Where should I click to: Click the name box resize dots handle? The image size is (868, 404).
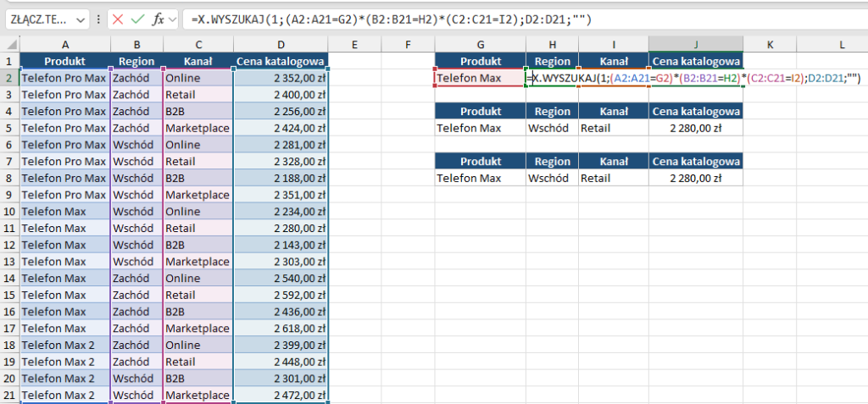click(100, 19)
